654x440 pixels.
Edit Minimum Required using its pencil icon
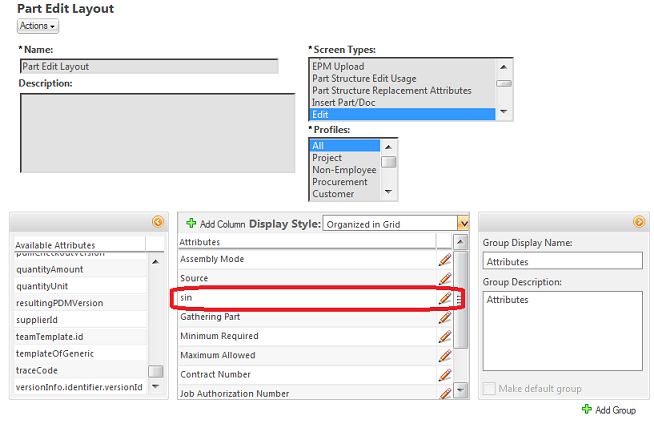[x=445, y=336]
